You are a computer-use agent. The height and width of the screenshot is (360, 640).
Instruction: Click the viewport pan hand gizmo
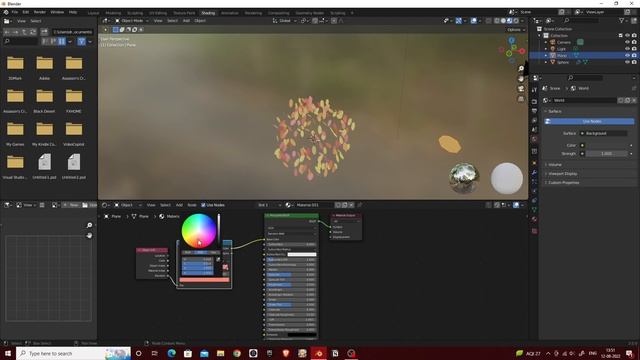tap(521, 78)
